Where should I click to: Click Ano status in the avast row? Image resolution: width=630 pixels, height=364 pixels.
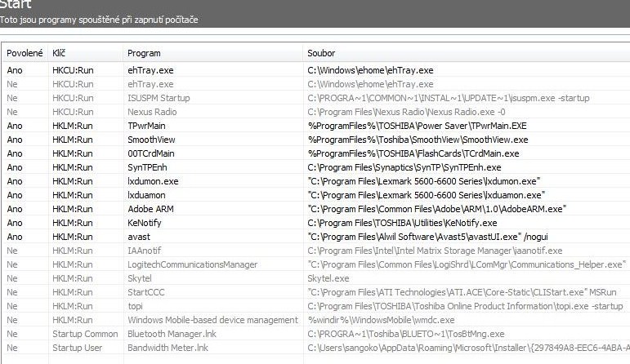click(15, 237)
